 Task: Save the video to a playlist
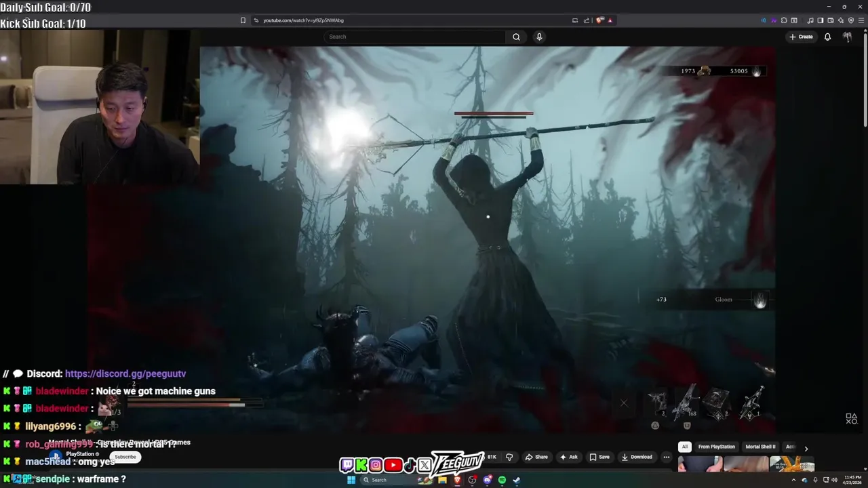pos(599,457)
